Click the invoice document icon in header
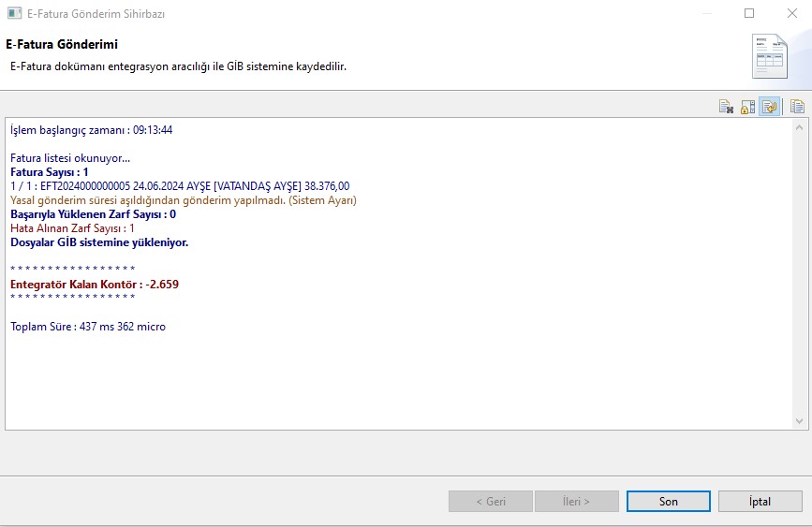The height and width of the screenshot is (527, 812). pyautogui.click(x=769, y=56)
